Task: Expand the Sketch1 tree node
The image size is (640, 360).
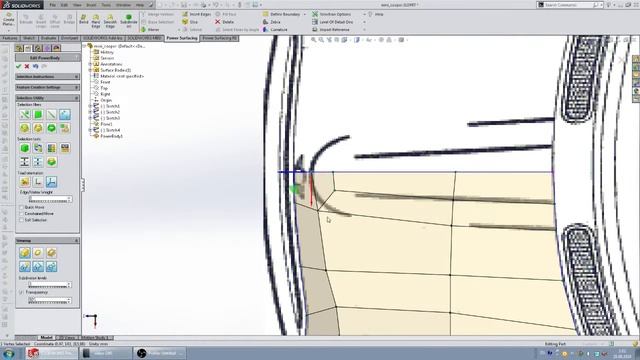Action: 91,106
